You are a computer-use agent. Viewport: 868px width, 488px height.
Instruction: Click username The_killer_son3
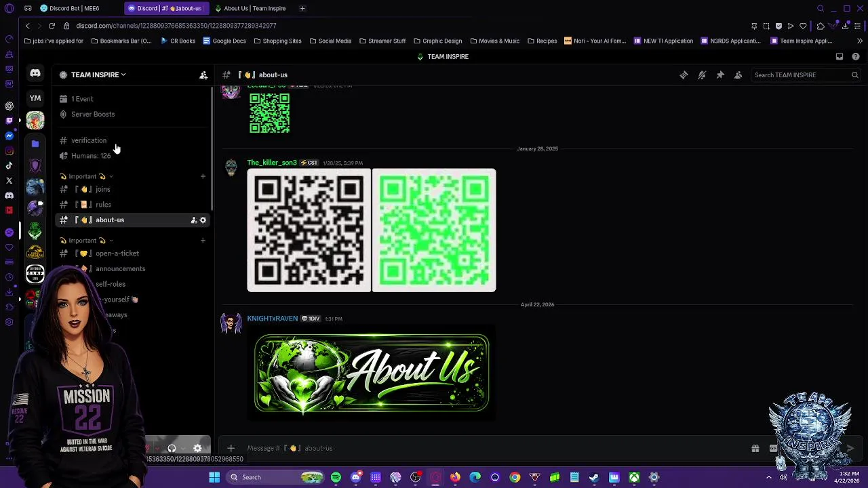pos(272,163)
